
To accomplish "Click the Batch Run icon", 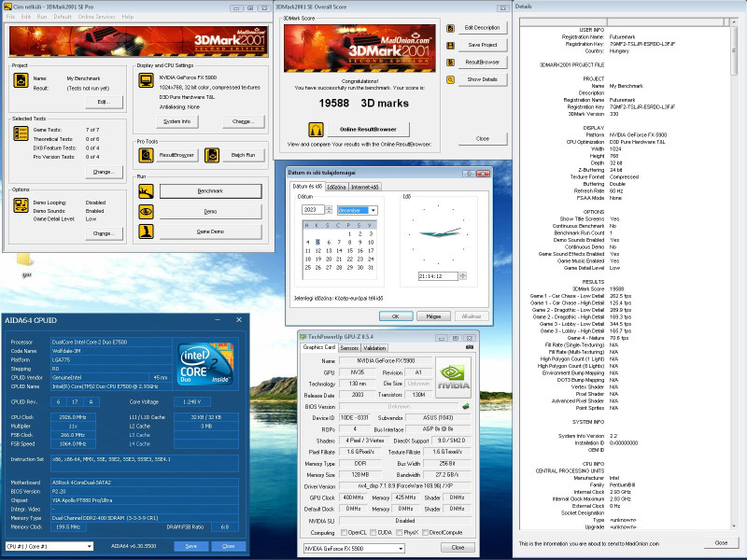I will coord(212,155).
